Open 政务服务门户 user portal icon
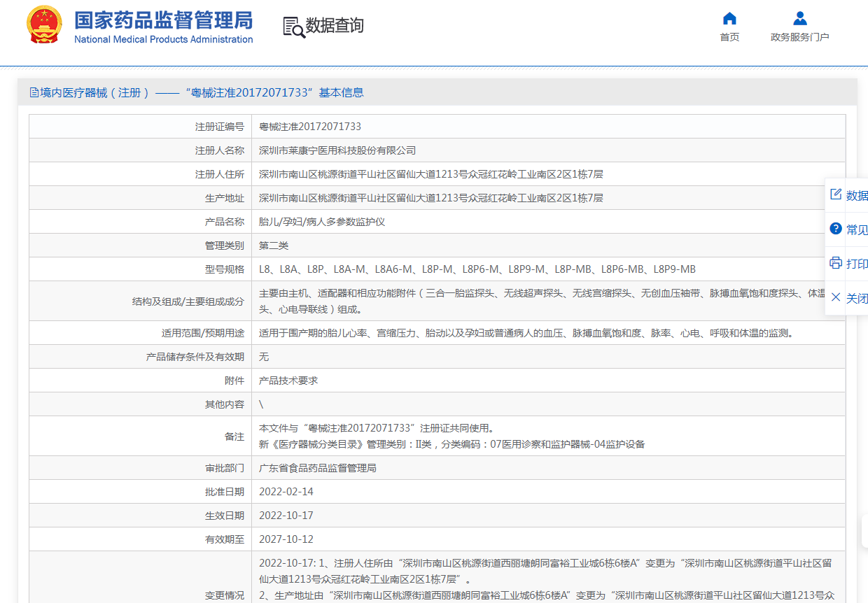This screenshot has width=868, height=603. [799, 19]
